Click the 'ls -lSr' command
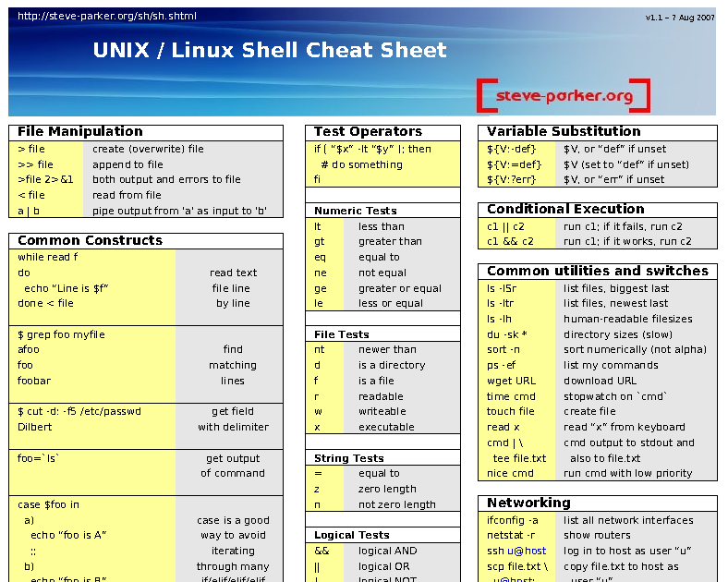Viewport: 728px width, 582px height. 502,288
